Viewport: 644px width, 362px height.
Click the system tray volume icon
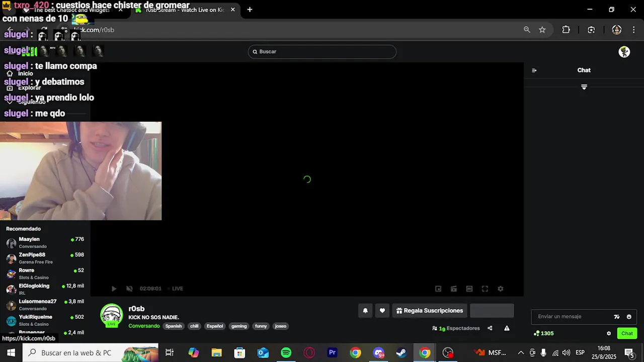tap(566, 353)
